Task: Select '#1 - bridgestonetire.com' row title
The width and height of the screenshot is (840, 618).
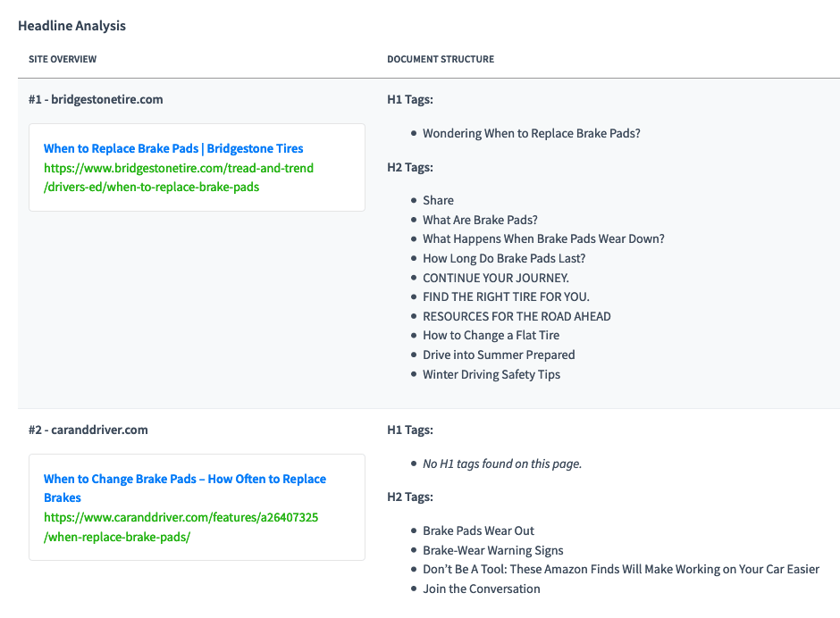Action: pyautogui.click(x=96, y=99)
